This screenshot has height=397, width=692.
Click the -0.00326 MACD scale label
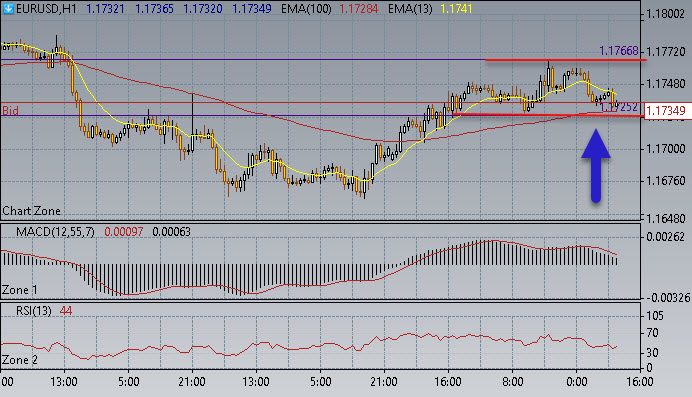667,298
